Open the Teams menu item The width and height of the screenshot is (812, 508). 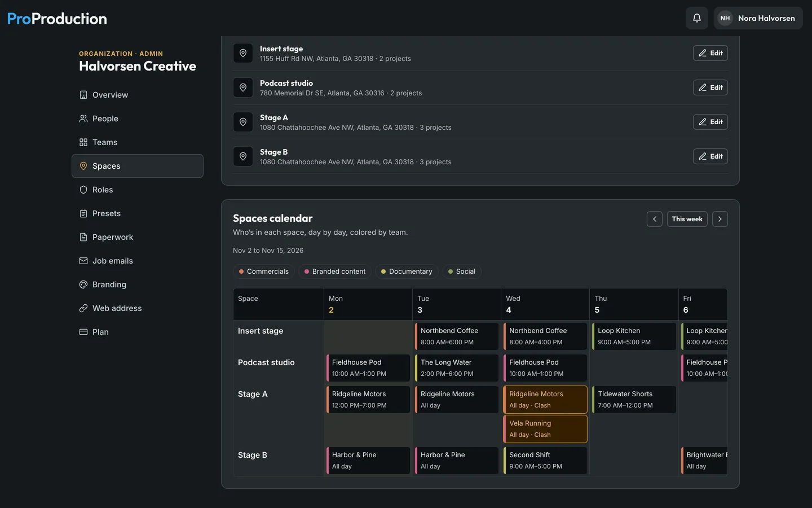[138, 142]
